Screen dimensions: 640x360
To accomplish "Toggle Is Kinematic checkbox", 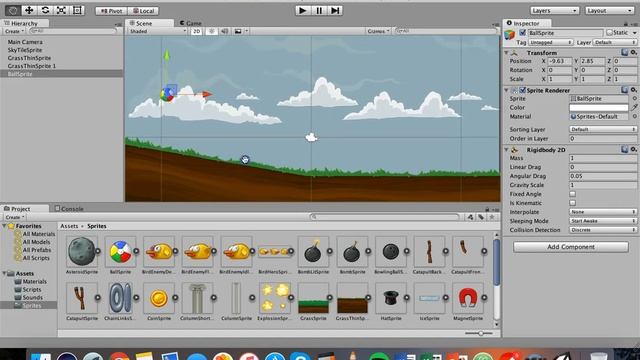I will point(573,203).
